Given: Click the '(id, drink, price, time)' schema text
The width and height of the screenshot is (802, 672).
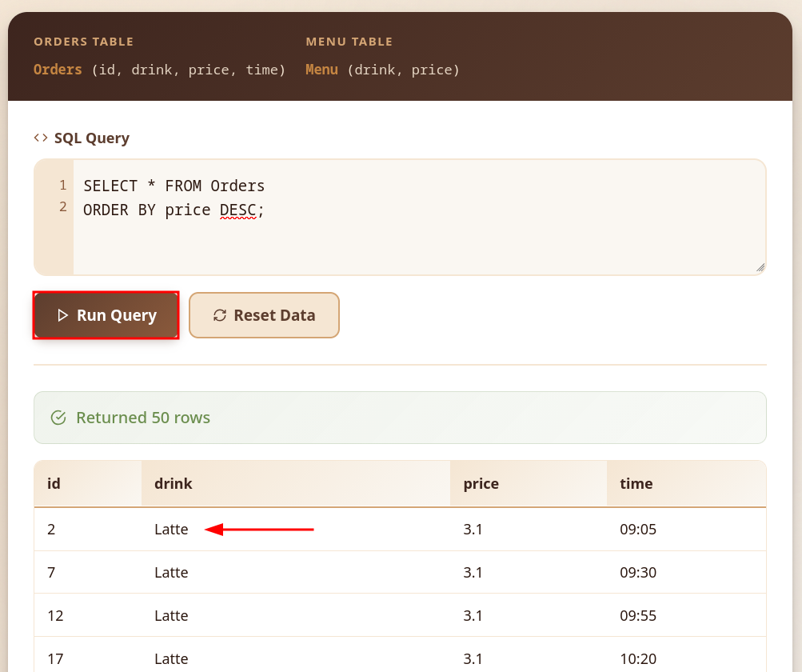Looking at the screenshot, I should point(188,70).
